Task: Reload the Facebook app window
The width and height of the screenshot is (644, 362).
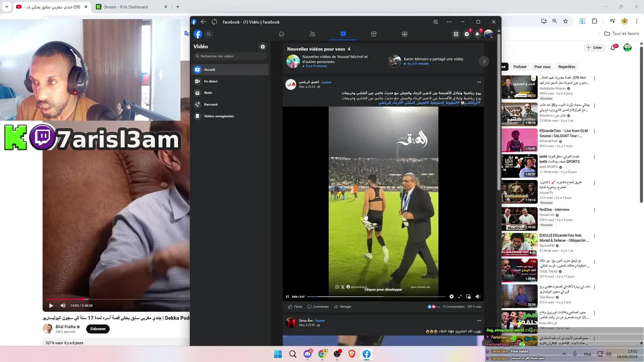Action: click(214, 22)
